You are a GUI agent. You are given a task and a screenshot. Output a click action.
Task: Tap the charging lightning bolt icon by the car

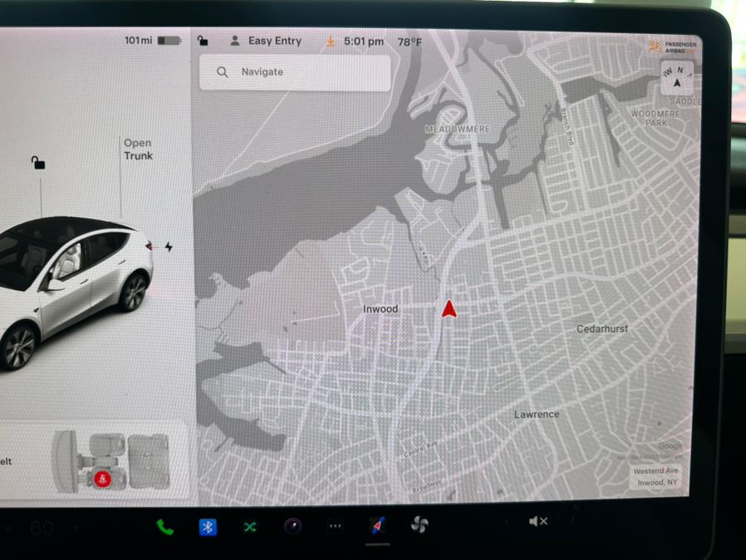169,247
